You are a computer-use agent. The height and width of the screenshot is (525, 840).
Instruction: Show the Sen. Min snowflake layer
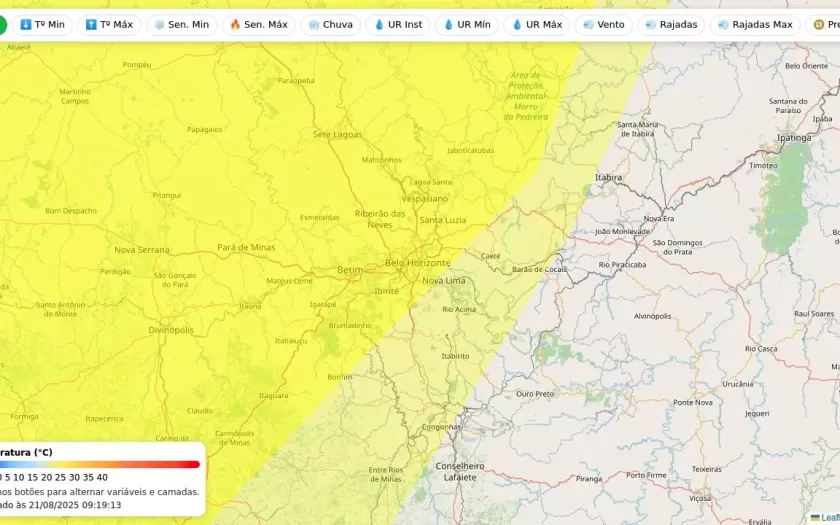[x=181, y=24]
